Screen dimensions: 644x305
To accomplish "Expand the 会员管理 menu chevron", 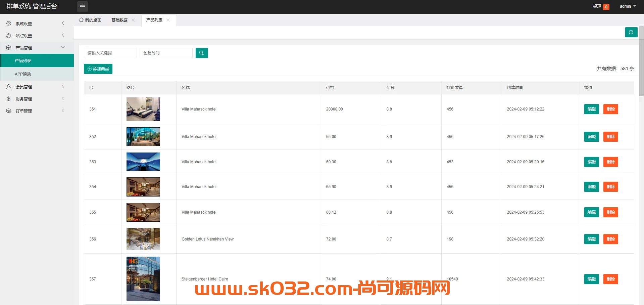I will (x=63, y=86).
